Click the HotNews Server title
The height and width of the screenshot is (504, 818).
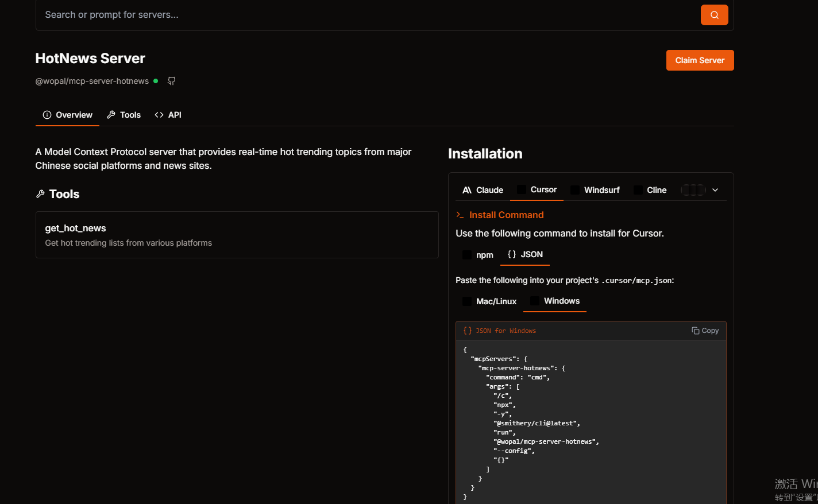pos(90,59)
